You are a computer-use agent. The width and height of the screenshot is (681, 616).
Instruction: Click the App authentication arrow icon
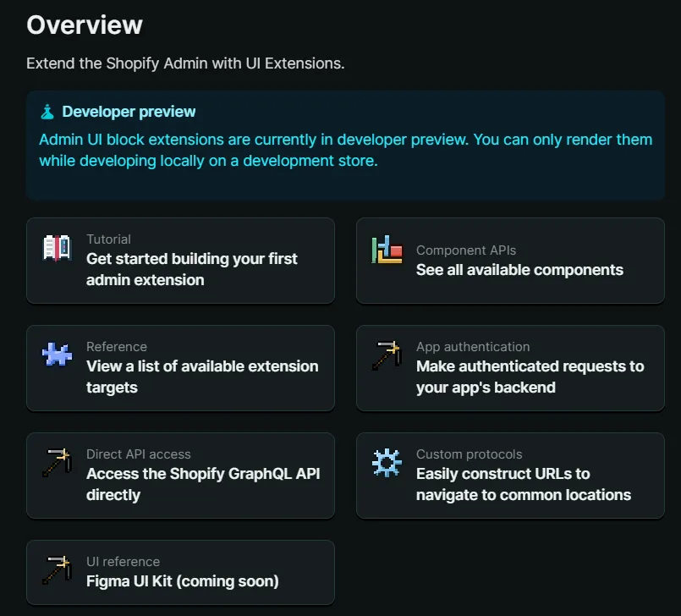tap(386, 356)
